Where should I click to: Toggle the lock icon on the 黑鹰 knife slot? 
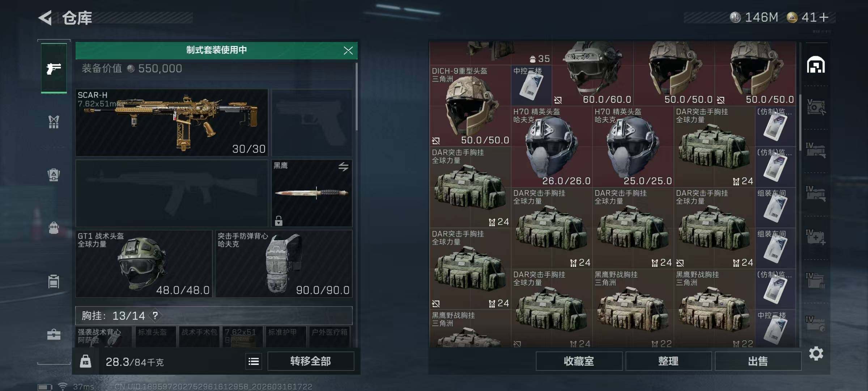[278, 220]
